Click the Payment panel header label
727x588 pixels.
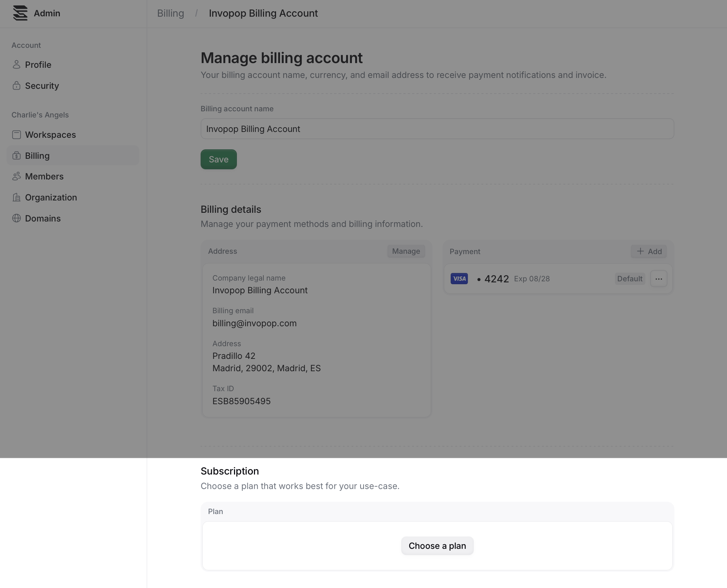[x=465, y=252]
